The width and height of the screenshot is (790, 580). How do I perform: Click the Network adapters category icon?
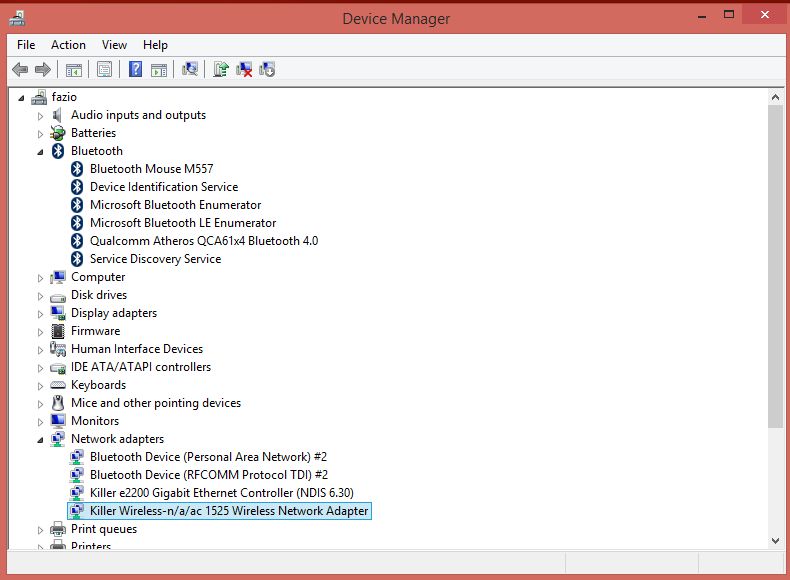click(x=58, y=439)
